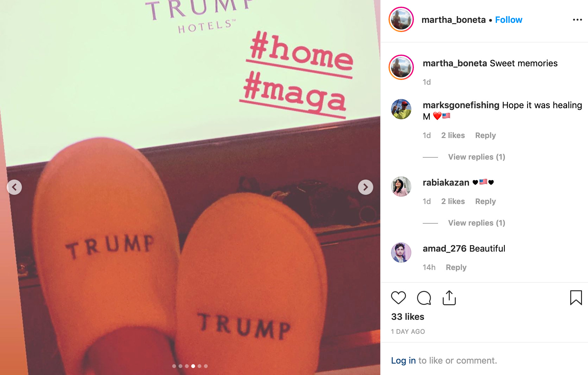The height and width of the screenshot is (375, 588).
Task: Show likes on rabiakazan's comment
Action: tap(453, 201)
